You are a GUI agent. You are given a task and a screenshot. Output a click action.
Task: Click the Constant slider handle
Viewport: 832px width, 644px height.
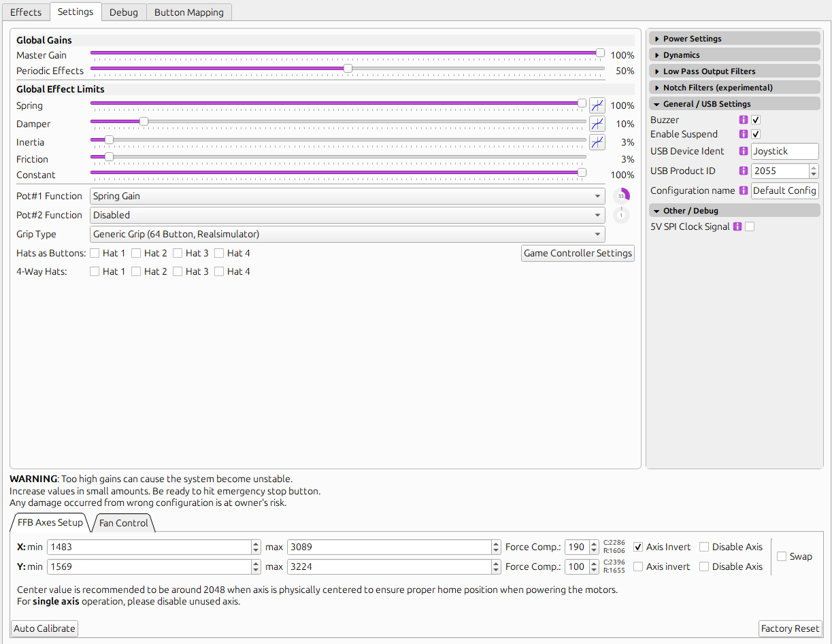(x=582, y=172)
